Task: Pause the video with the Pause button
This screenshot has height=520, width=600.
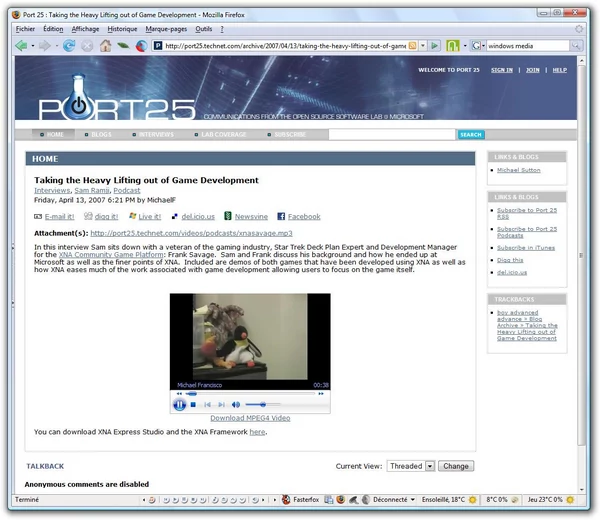Action: (x=179, y=404)
